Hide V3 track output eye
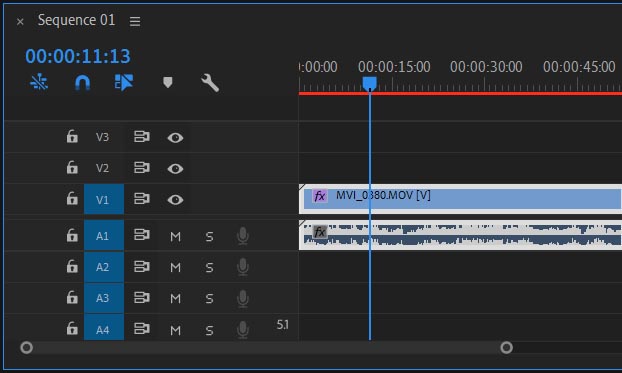The height and width of the screenshot is (373, 622). click(x=175, y=138)
